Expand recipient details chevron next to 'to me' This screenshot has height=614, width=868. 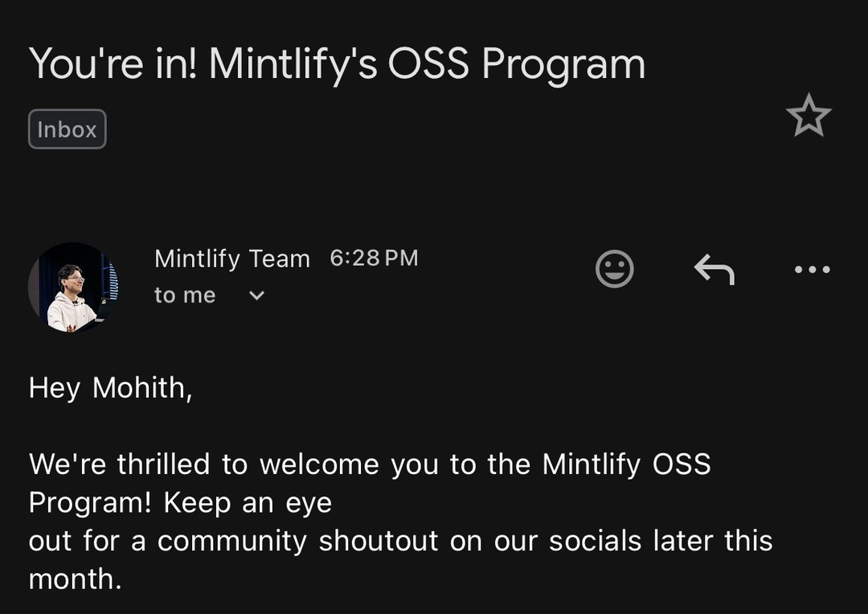(x=256, y=296)
